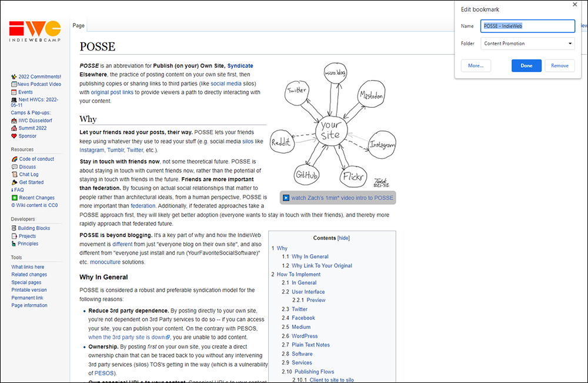This screenshot has height=383, width=588.
Task: Click the bookmark Name input field
Action: point(527,26)
